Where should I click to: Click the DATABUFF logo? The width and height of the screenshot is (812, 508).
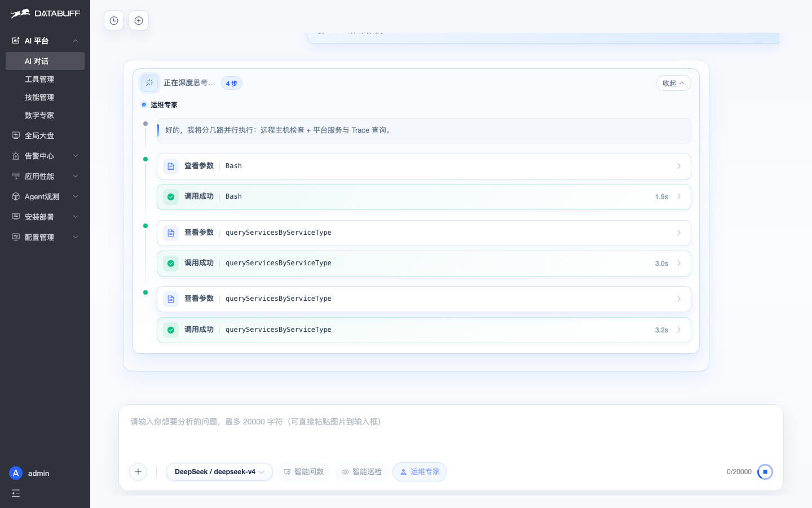tap(45, 14)
